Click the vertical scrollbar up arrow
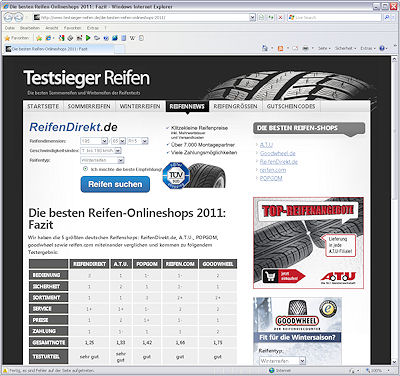Viewport: 400px width, 376px height. 395,59
